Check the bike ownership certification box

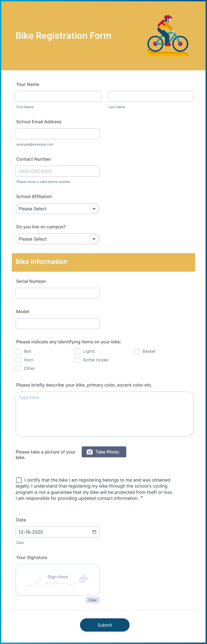(19, 480)
